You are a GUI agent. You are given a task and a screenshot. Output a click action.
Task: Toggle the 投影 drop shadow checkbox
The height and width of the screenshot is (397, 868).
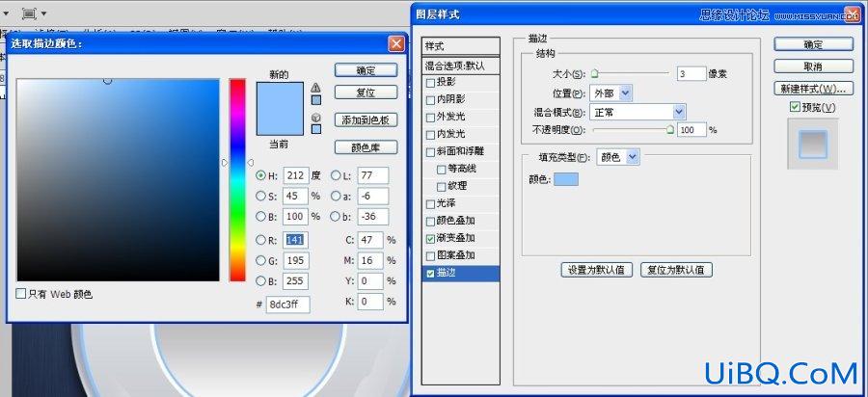tap(431, 83)
